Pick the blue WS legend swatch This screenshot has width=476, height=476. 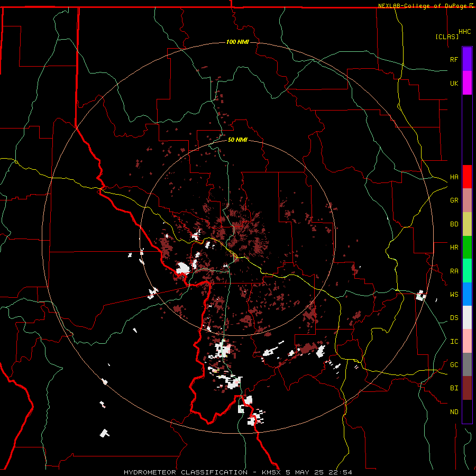(x=467, y=294)
